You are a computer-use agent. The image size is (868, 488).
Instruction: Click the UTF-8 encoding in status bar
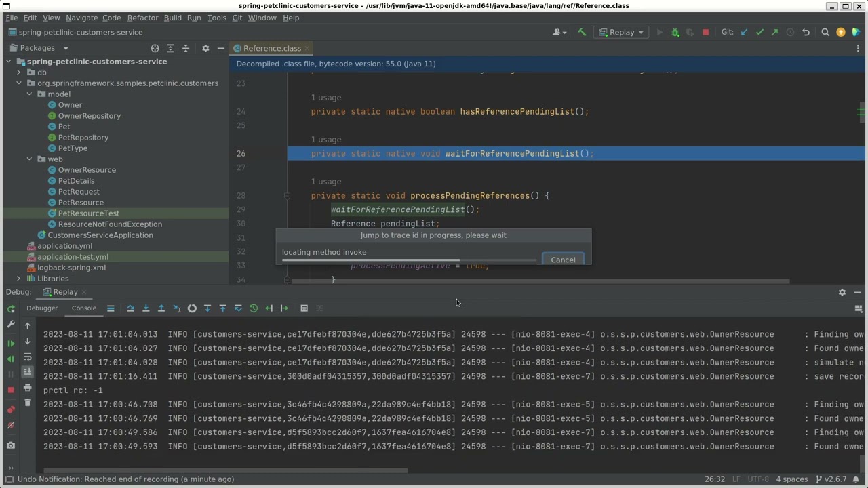758,479
